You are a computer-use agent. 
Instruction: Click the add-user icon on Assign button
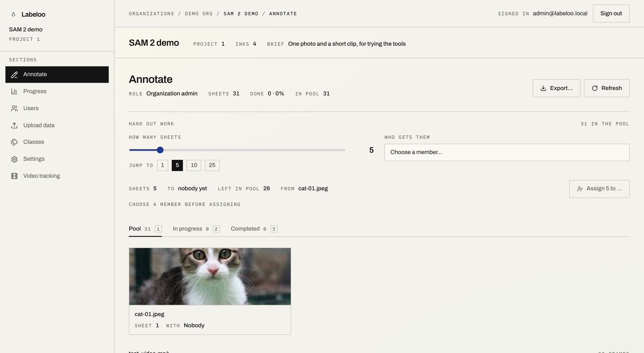pyautogui.click(x=580, y=189)
